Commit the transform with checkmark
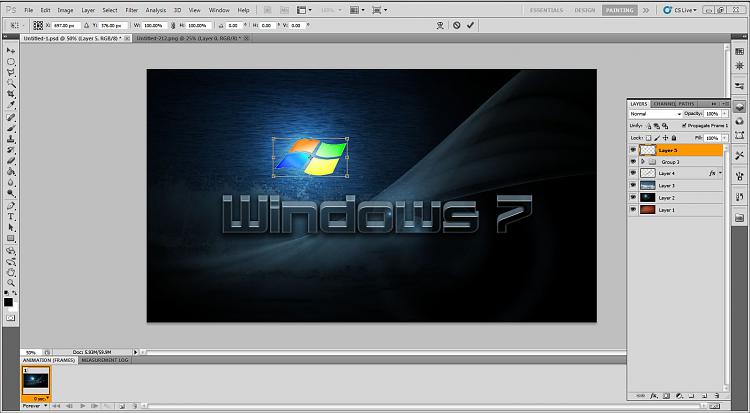 pos(470,25)
